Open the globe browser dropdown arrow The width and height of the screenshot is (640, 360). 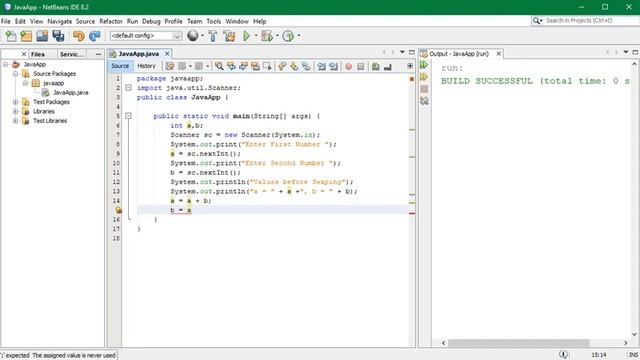[x=202, y=36]
